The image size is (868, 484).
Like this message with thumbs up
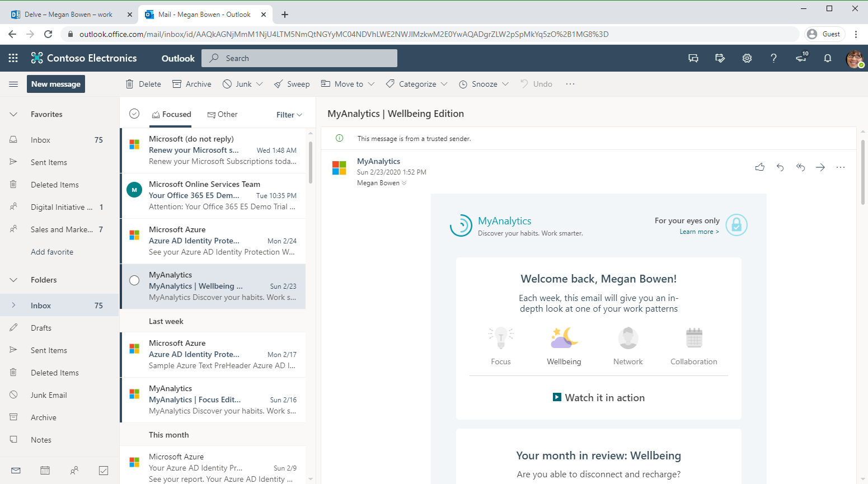(760, 167)
